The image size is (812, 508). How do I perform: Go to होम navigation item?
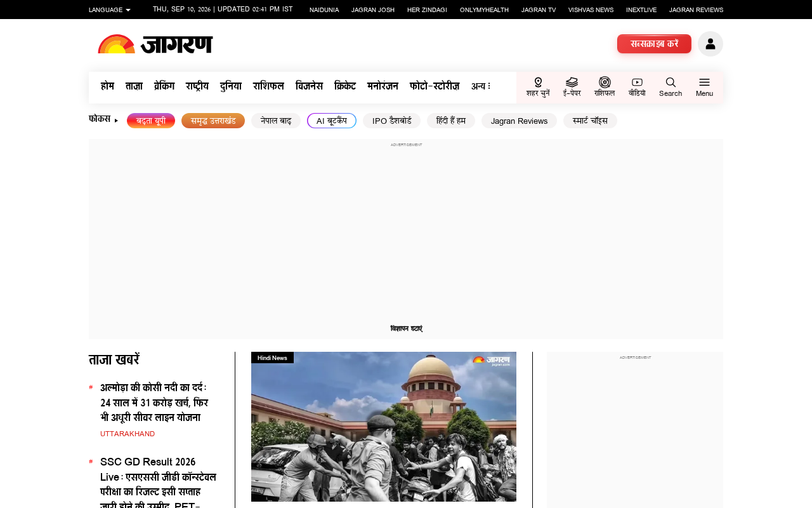coord(107,86)
